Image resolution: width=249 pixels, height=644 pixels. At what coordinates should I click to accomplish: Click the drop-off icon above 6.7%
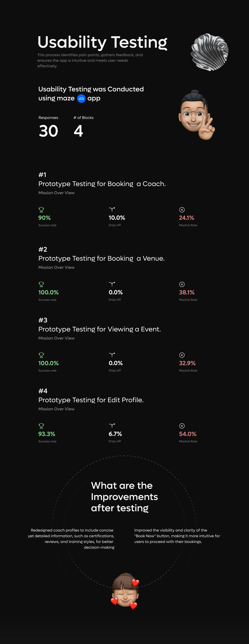[112, 426]
